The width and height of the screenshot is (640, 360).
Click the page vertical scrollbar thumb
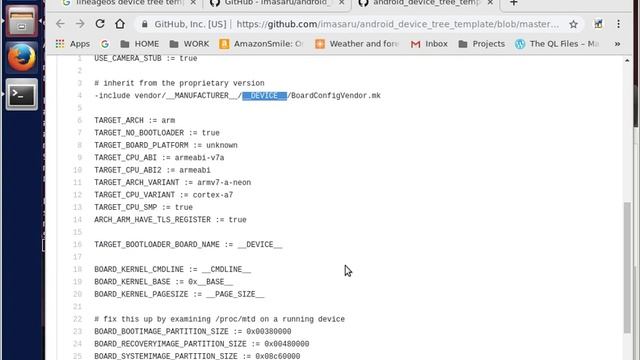pos(628,268)
